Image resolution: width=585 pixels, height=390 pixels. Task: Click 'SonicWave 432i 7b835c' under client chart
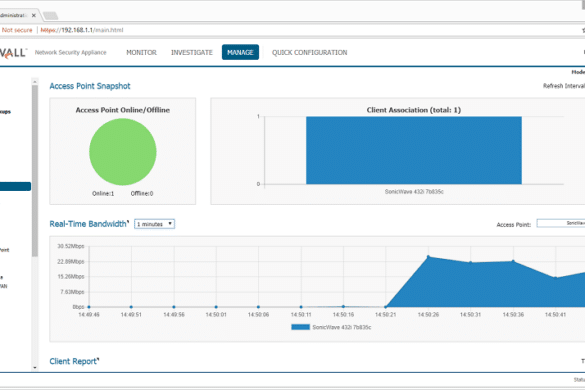point(414,191)
